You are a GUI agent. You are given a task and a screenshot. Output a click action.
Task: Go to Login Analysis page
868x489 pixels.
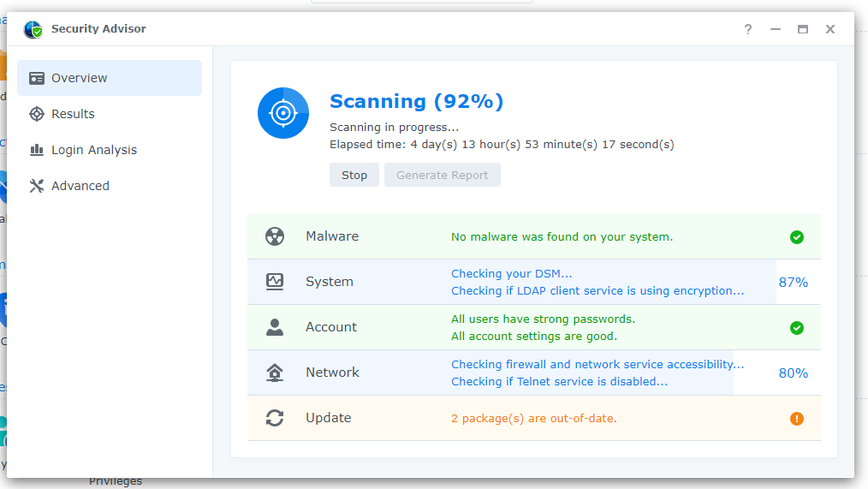coord(93,150)
